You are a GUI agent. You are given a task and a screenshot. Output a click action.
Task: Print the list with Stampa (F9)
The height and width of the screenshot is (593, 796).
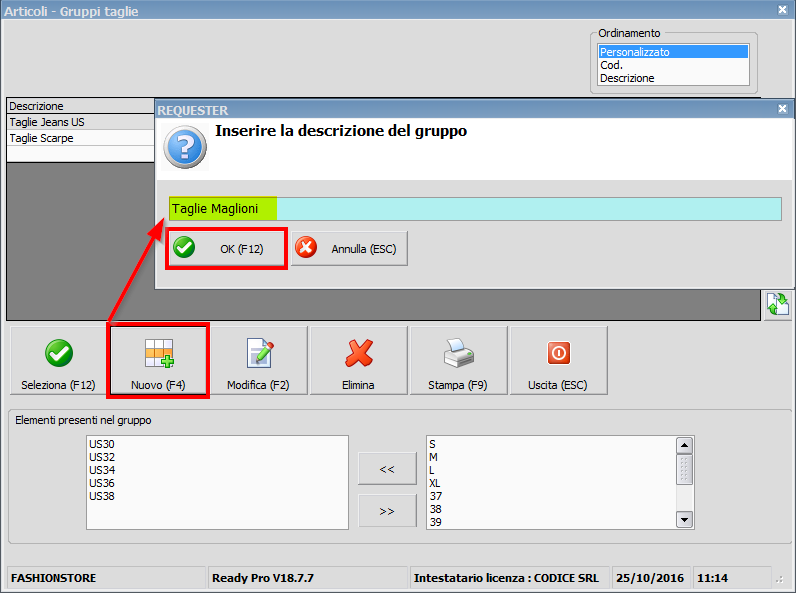(x=458, y=361)
